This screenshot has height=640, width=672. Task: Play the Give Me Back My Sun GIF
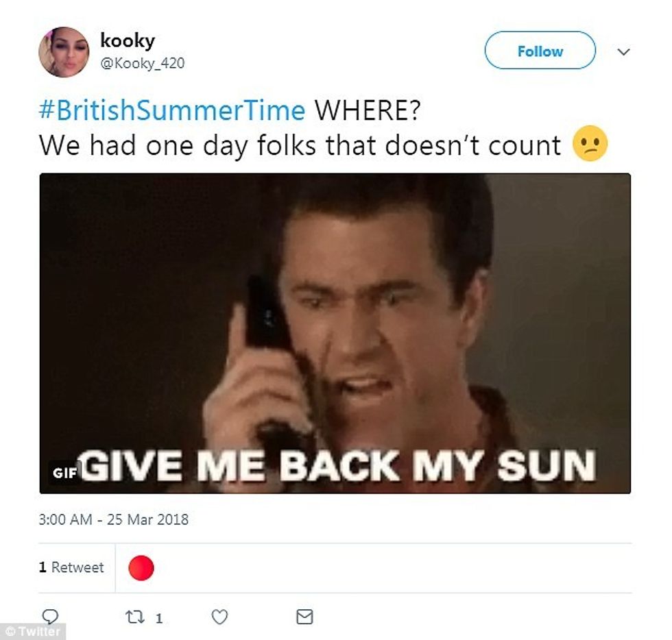tap(335, 333)
